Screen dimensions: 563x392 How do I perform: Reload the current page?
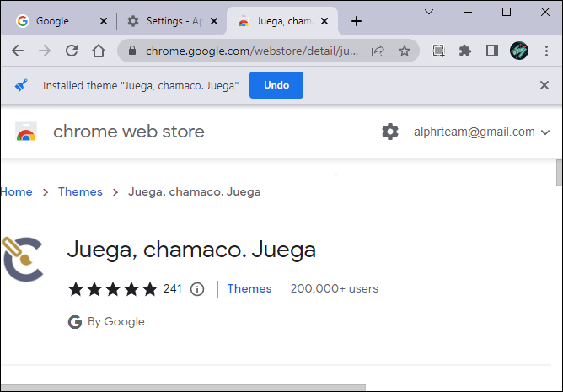(x=72, y=51)
